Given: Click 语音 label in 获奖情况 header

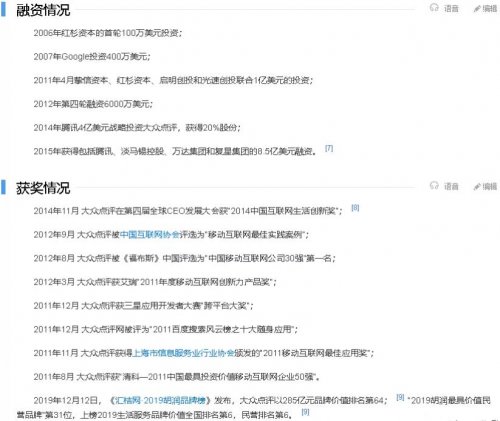Looking at the screenshot, I should click(451, 186).
